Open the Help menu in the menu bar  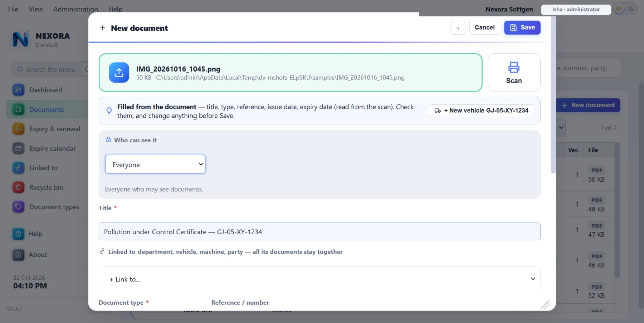(115, 9)
